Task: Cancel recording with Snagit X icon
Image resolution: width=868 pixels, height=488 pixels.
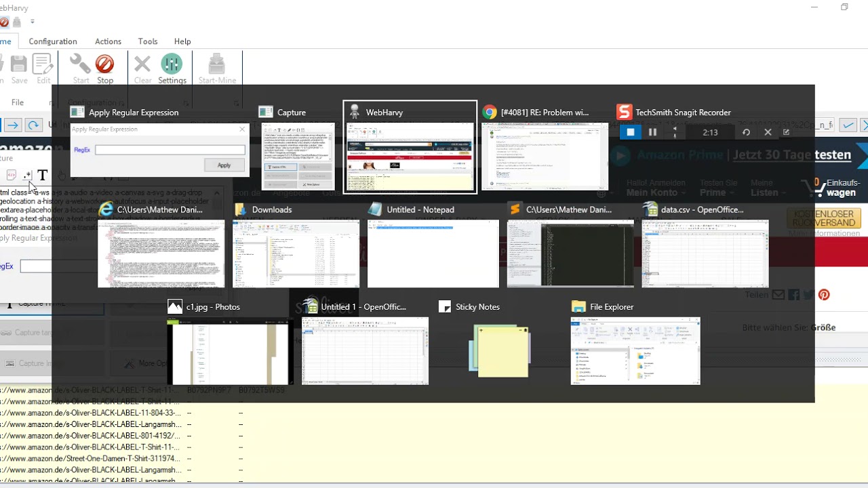Action: [768, 132]
